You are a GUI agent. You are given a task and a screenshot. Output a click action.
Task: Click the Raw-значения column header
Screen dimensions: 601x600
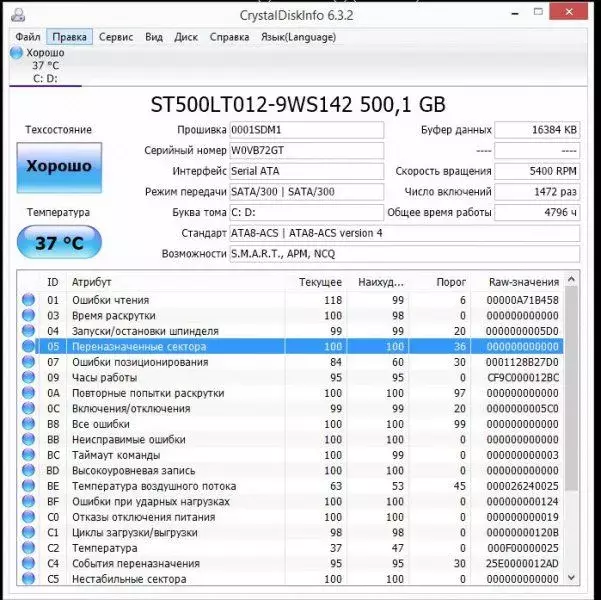pos(517,282)
